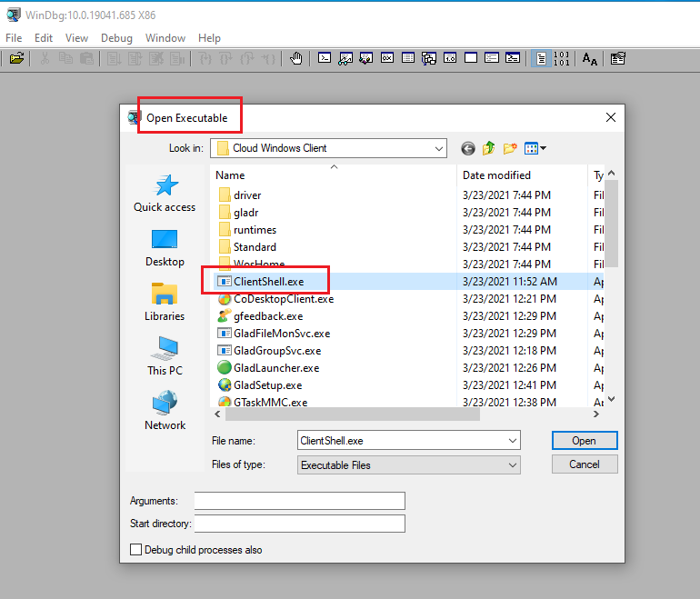Click the vertical scrollbar thumb in file list
700x599 pixels.
tap(612, 224)
